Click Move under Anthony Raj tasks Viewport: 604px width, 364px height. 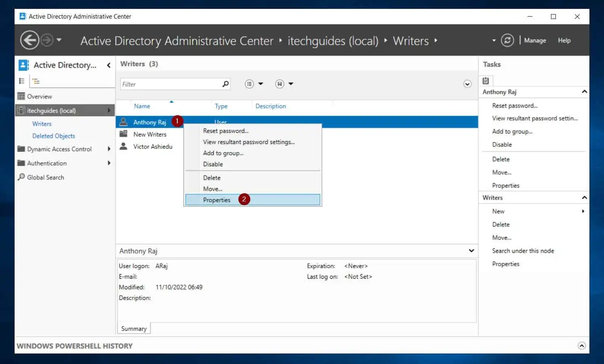point(502,172)
